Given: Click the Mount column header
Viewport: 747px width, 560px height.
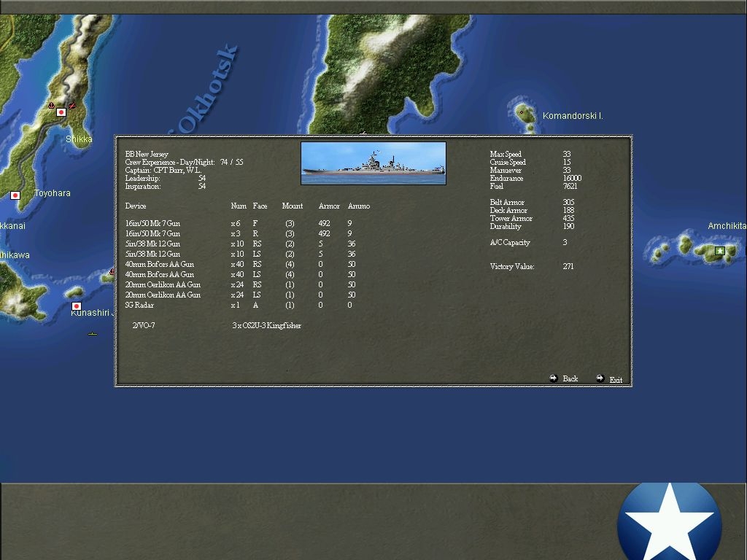Looking at the screenshot, I should point(292,206).
